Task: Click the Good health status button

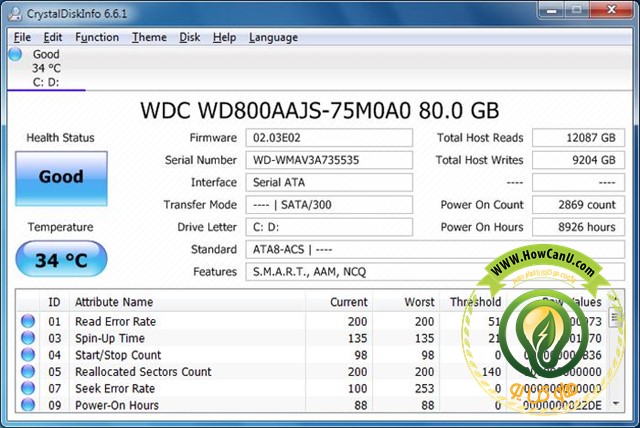Action: coord(61,178)
